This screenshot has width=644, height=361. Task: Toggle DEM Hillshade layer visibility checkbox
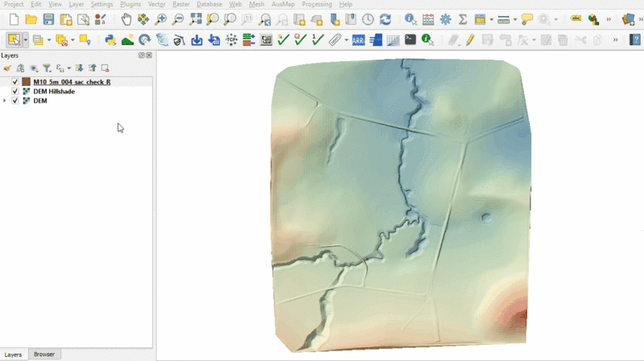point(15,92)
